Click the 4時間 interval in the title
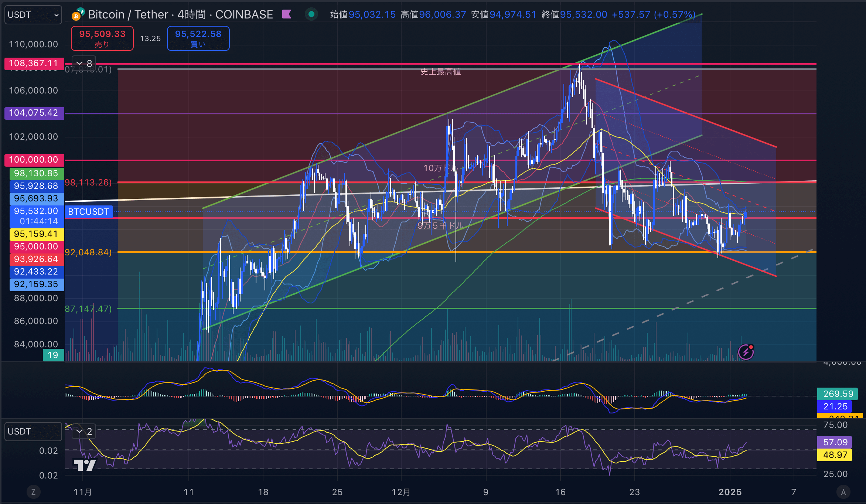 coord(191,14)
